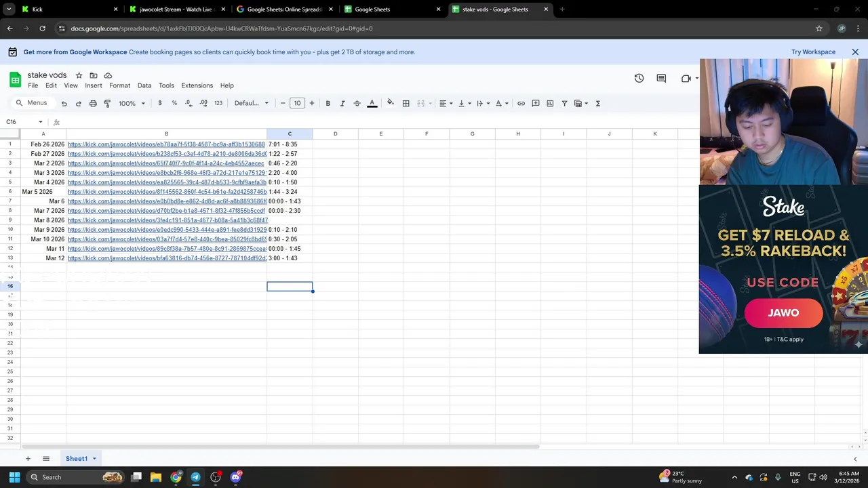Open the Mar 12 kick video link
Screen dimensions: 868x488
[167, 258]
